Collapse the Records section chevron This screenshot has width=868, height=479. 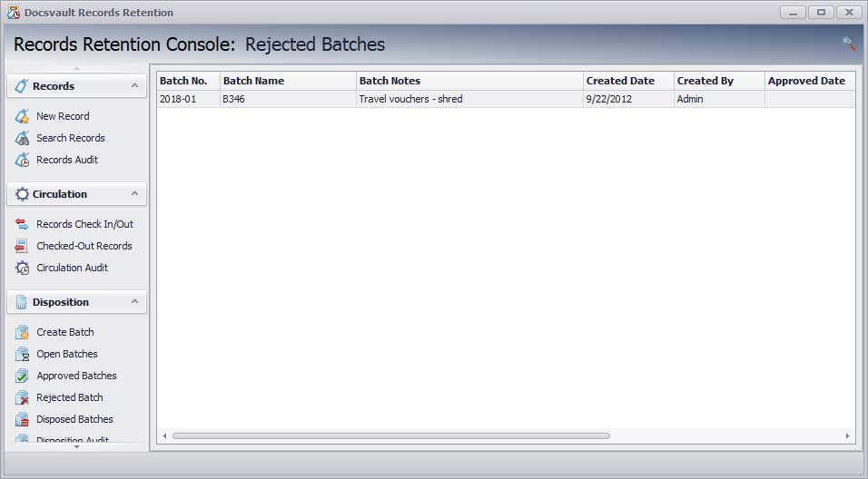[x=134, y=85]
